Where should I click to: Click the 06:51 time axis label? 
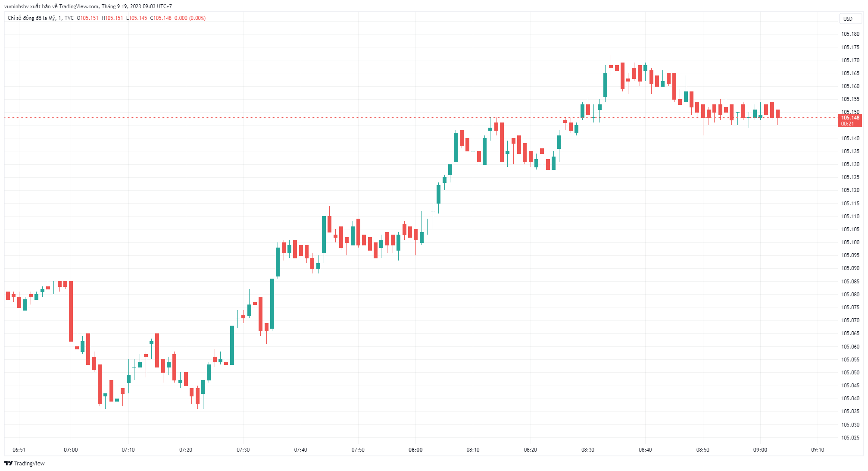point(19,449)
